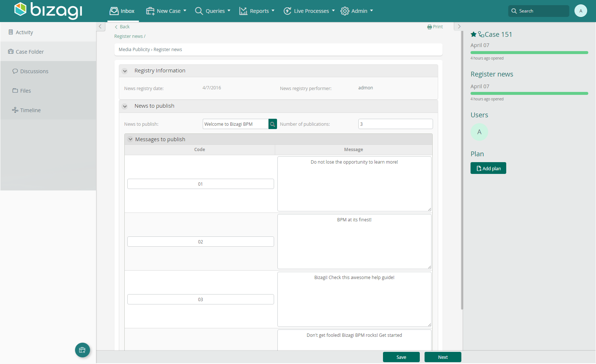
Task: Click into the top Search box
Action: click(x=539, y=11)
